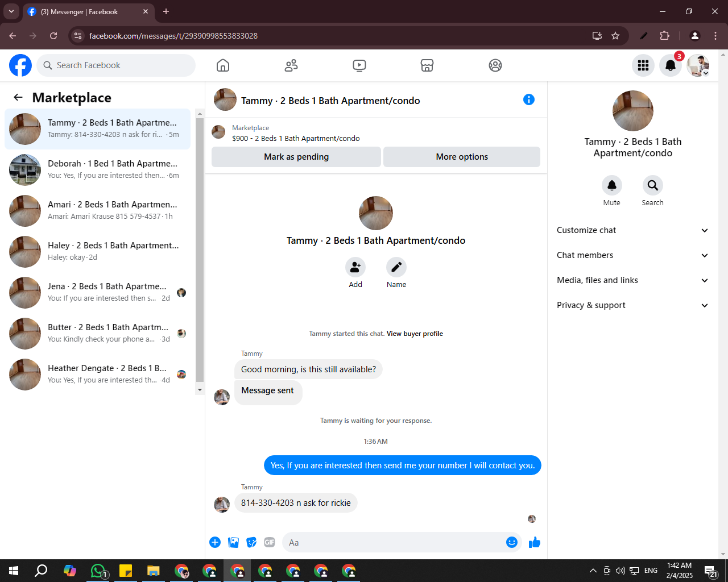Screen dimensions: 728x582
Task: Attach a photo with the image icon
Action: [x=233, y=542]
